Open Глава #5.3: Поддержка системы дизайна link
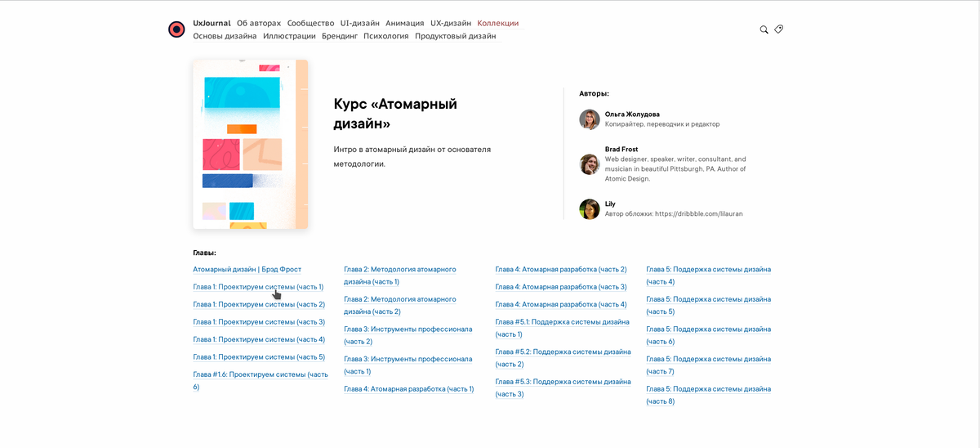Image resolution: width=980 pixels, height=448 pixels. tap(563, 388)
